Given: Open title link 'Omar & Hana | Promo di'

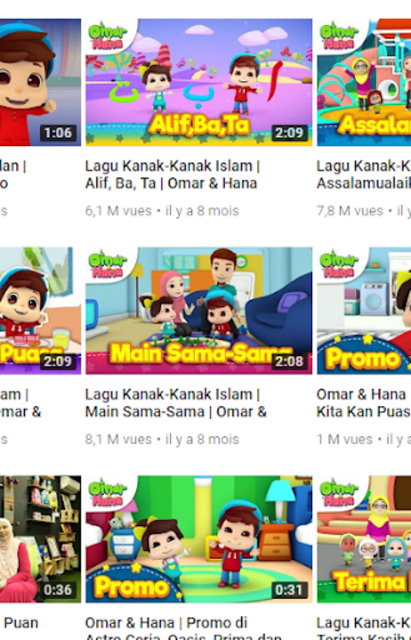Looking at the screenshot, I should pos(166,623).
